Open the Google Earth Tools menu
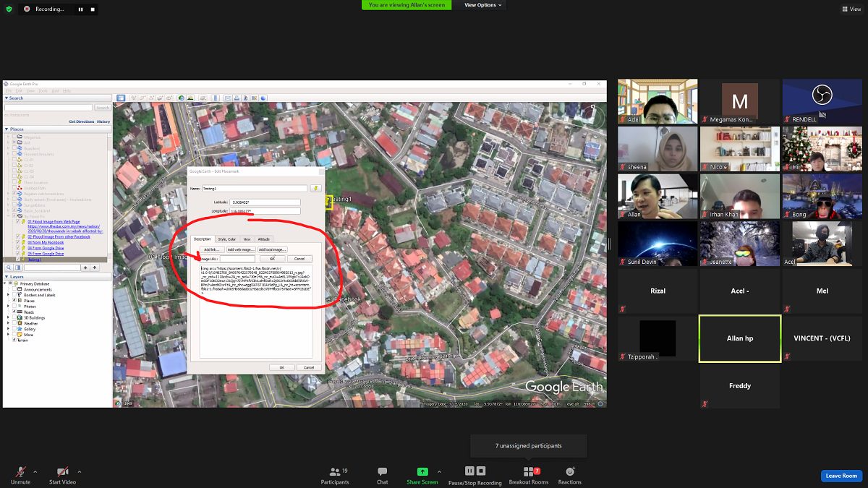The image size is (868, 488). coord(43,90)
